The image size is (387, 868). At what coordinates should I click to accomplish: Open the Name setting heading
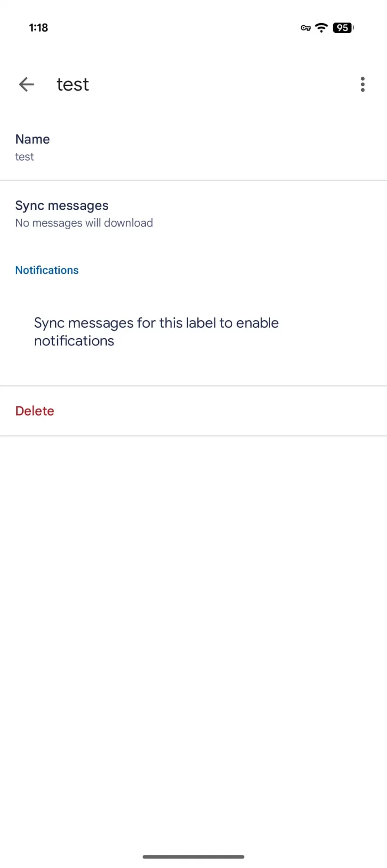(33, 139)
